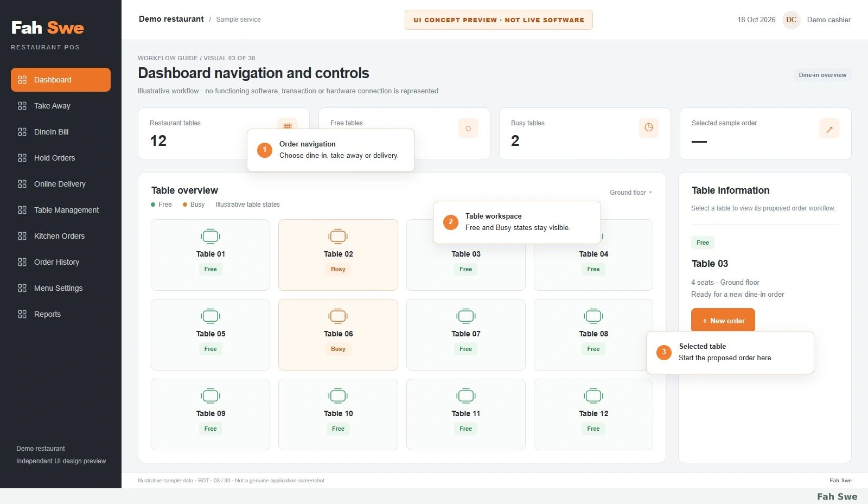Screen dimensions: 868x504
Task: Click the Reports sidebar icon
Action: click(x=22, y=314)
